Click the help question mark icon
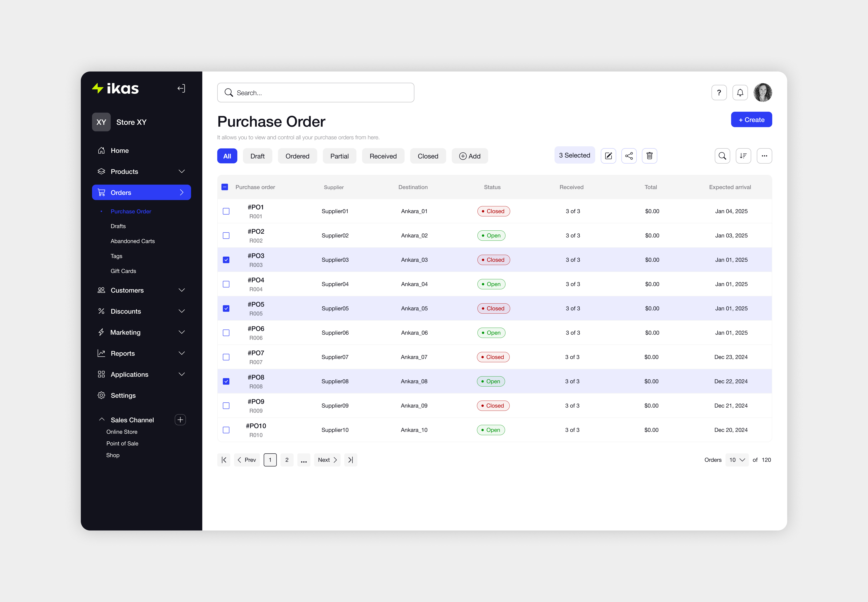This screenshot has width=868, height=602. click(x=719, y=92)
